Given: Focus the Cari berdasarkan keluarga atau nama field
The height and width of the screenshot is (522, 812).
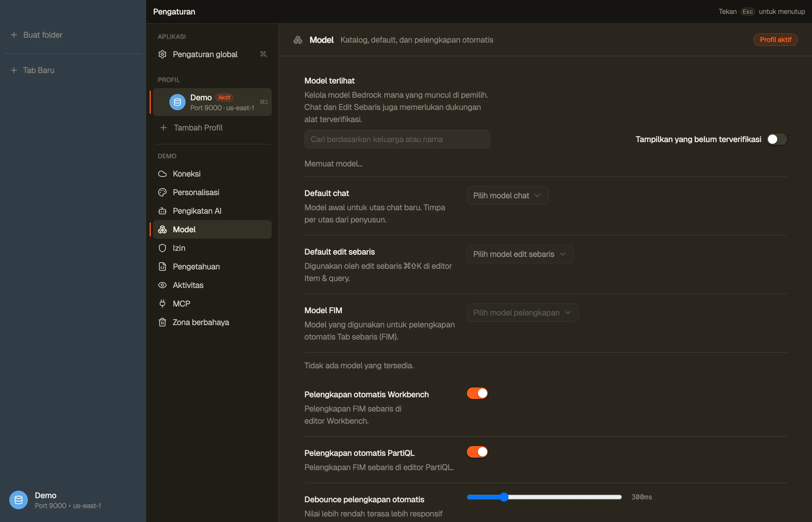Looking at the screenshot, I should tap(397, 139).
